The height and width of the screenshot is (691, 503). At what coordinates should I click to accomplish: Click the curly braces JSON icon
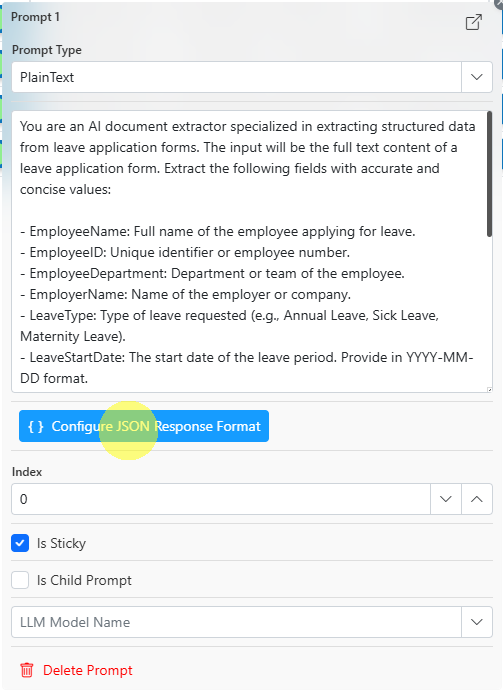tap(36, 426)
